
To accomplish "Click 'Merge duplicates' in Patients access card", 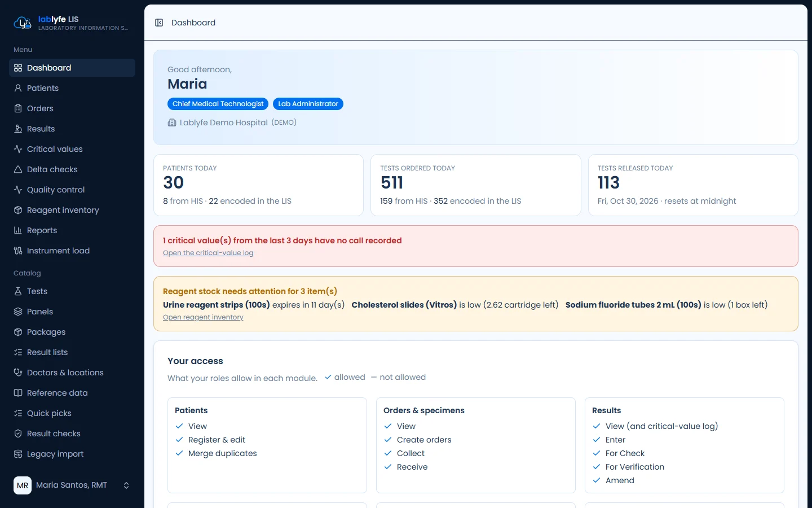I will pos(222,453).
